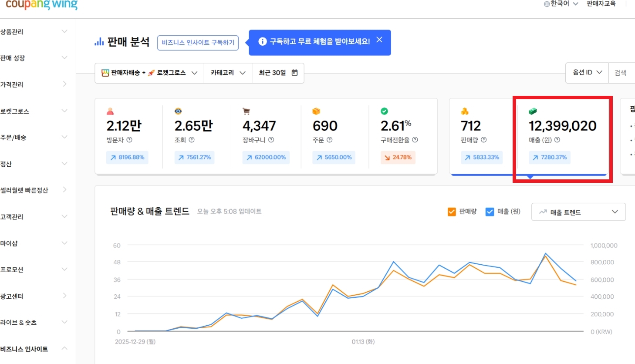
Task: Click the gold coins icon above 712
Action: (465, 111)
